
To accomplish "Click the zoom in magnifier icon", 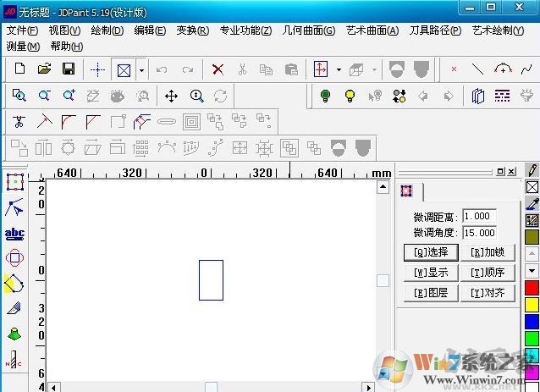I will (69, 95).
